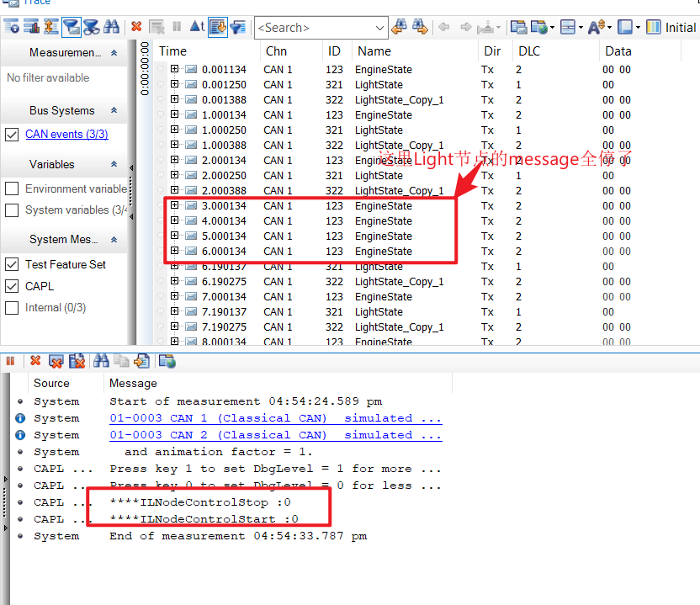Collapse the Measurement filter section

pos(114,53)
